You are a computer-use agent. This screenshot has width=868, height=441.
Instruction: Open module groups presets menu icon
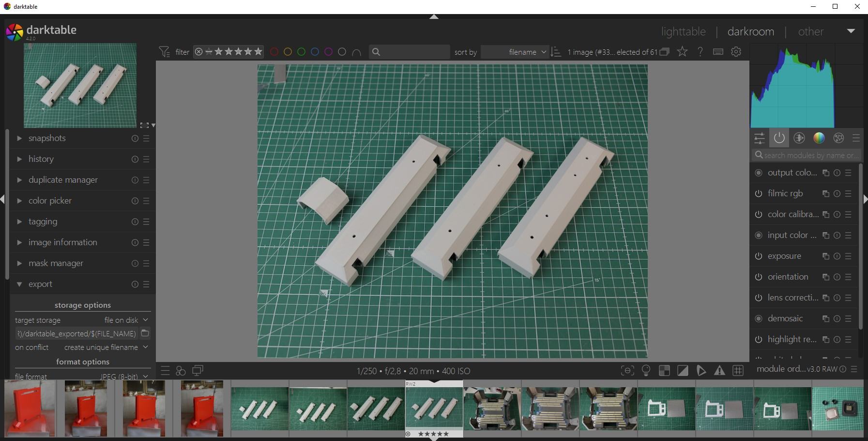856,138
